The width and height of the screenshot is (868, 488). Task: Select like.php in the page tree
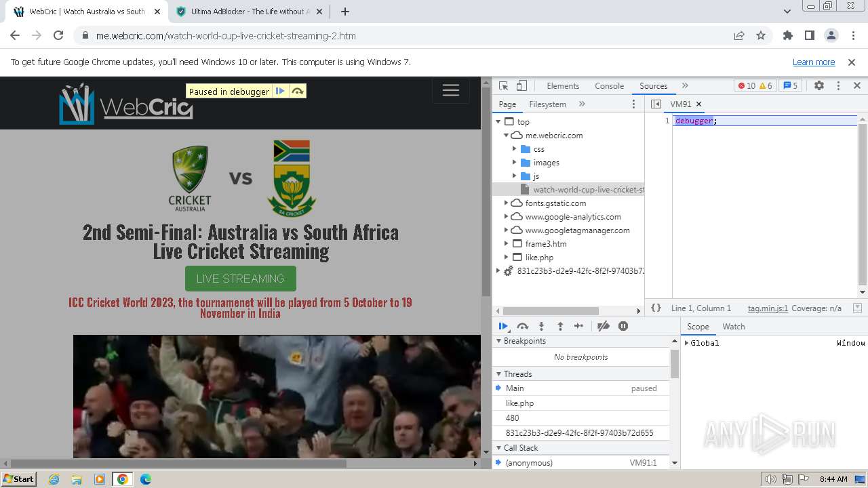point(539,258)
